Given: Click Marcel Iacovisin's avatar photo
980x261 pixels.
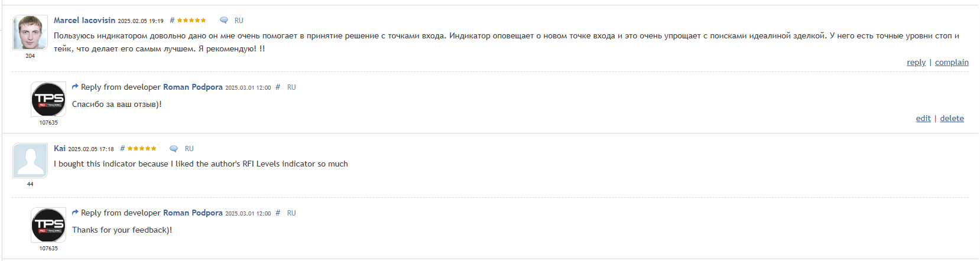Looking at the screenshot, I should click(x=30, y=32).
